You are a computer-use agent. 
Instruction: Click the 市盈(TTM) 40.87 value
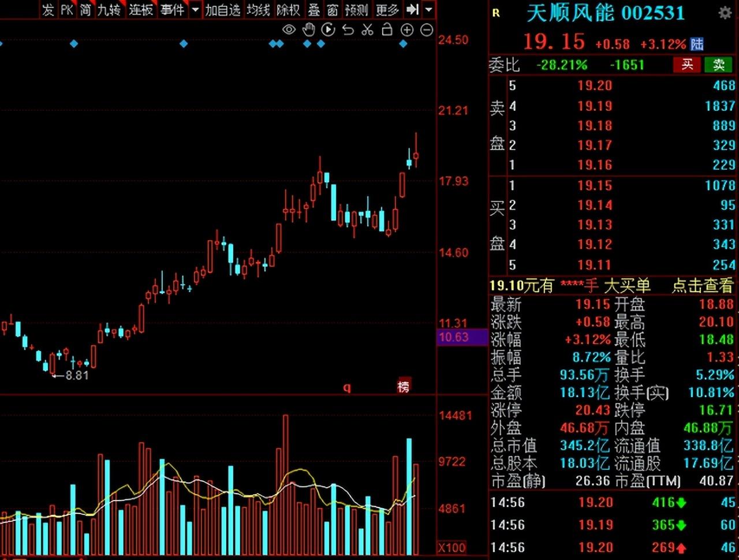coord(715,481)
